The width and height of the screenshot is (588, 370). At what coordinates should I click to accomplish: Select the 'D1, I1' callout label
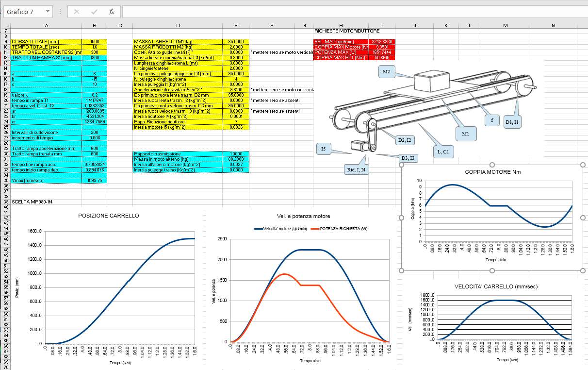[x=512, y=122]
